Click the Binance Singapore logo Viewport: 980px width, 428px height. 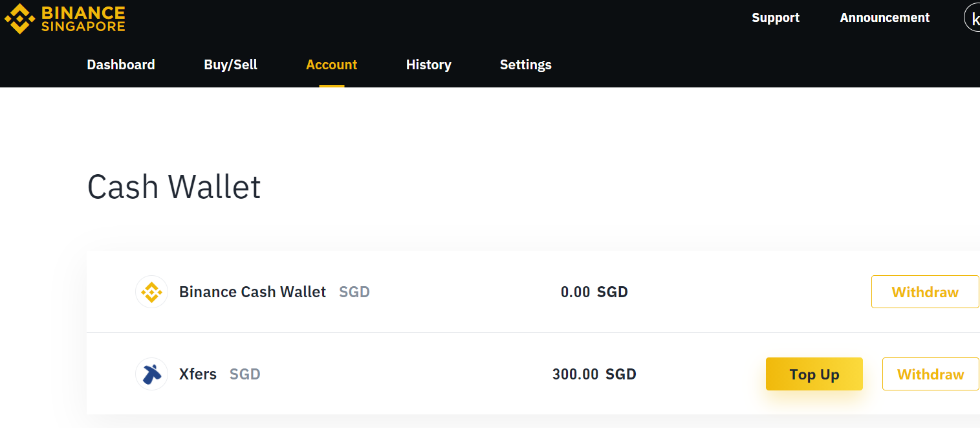pos(65,19)
